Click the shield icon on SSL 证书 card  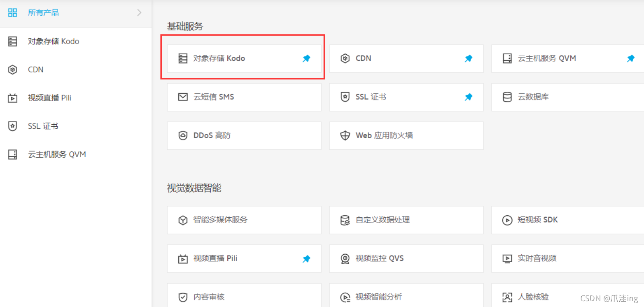[345, 97]
